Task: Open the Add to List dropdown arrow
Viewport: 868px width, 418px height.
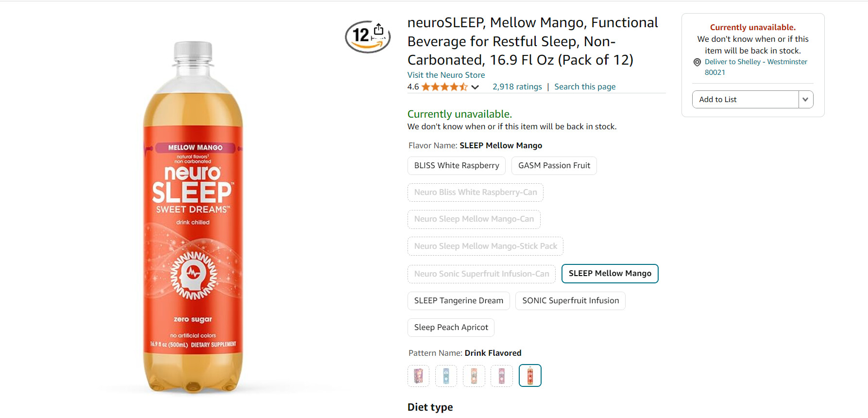Action: [806, 100]
